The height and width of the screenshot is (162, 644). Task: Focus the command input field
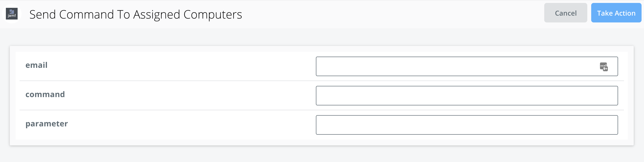[467, 96]
